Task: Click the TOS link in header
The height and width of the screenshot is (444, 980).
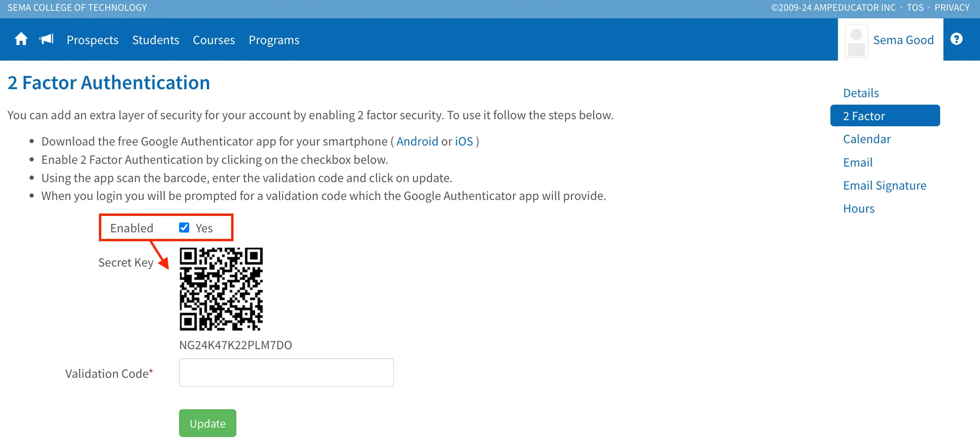Action: click(x=915, y=8)
